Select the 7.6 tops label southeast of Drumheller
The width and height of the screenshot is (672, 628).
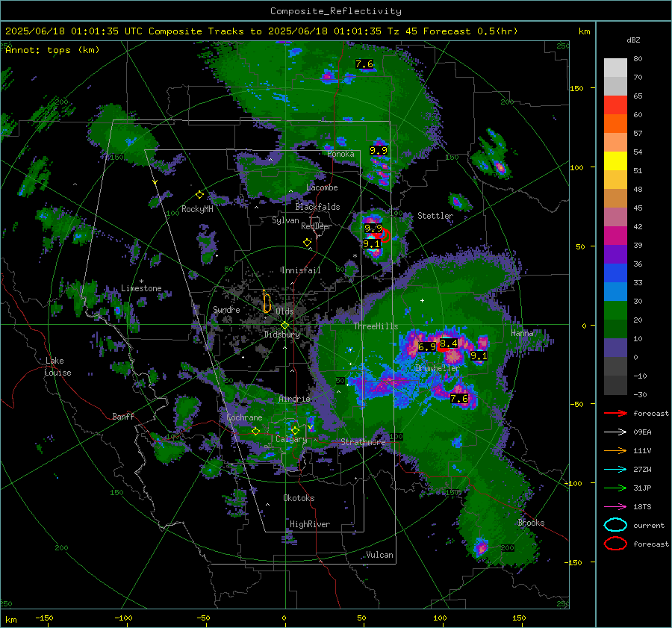[459, 399]
